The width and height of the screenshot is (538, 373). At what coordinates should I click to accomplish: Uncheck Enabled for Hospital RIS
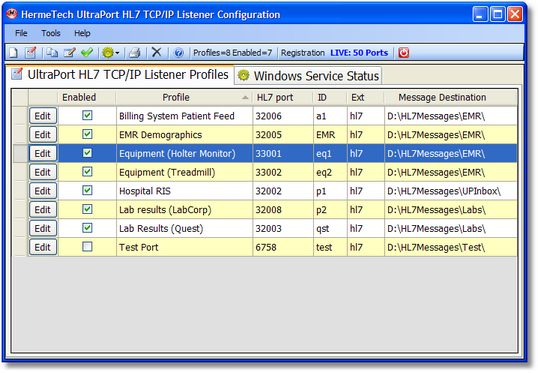[x=87, y=190]
